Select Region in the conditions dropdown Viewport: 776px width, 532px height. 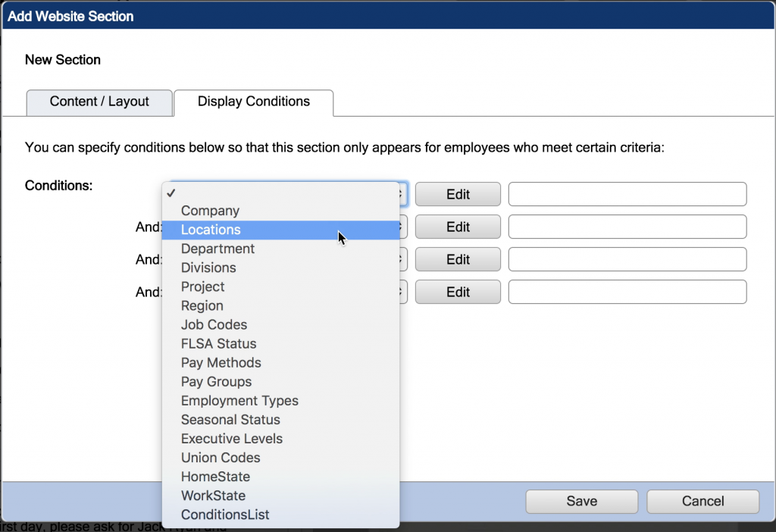202,305
